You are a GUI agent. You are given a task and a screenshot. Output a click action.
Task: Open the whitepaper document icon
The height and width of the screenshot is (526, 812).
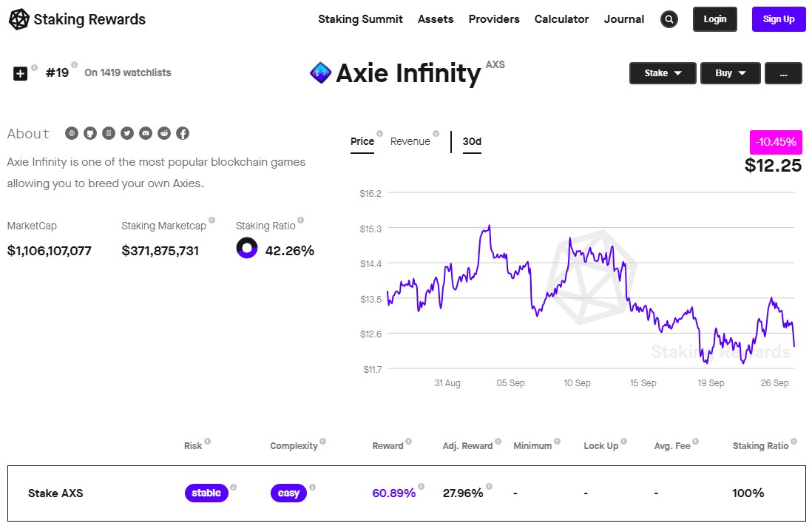coord(109,133)
